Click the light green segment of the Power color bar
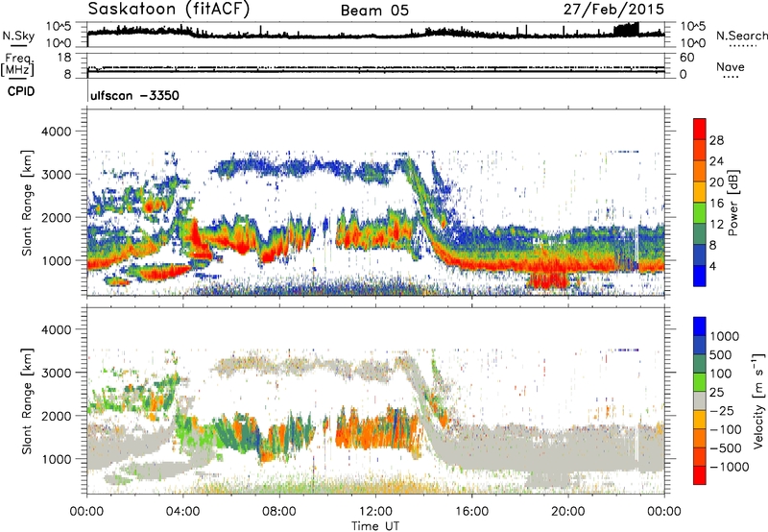The image size is (768, 532). [700, 213]
